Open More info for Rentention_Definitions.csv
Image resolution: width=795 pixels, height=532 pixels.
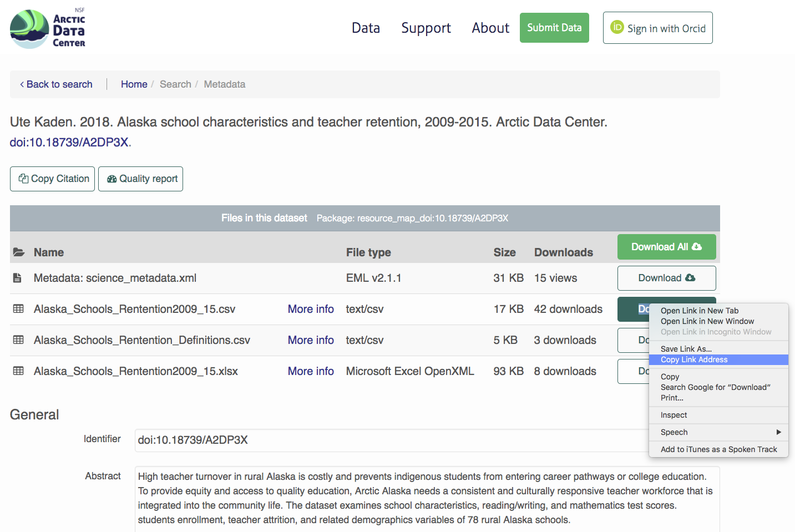click(311, 340)
